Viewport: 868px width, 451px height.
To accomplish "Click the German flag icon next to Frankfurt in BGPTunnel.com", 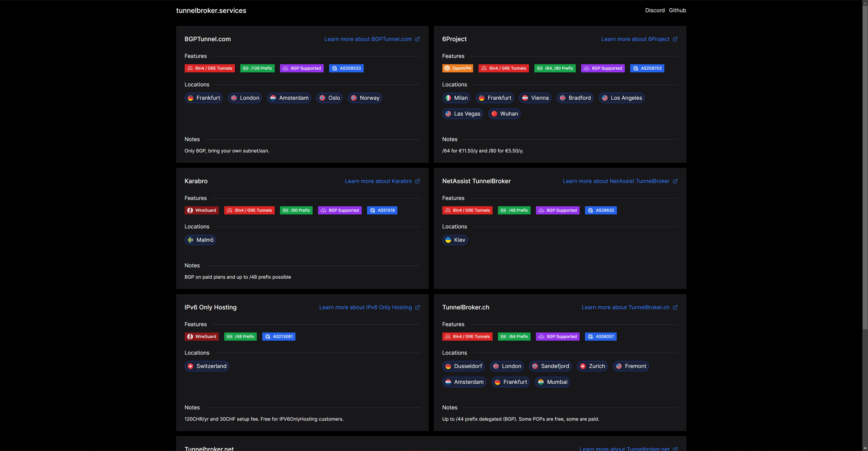I will click(x=190, y=98).
